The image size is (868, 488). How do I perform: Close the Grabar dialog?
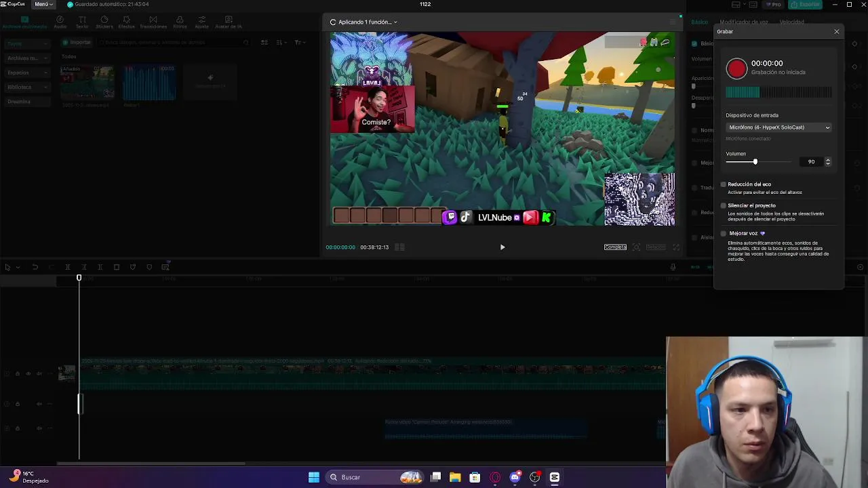[x=837, y=32]
